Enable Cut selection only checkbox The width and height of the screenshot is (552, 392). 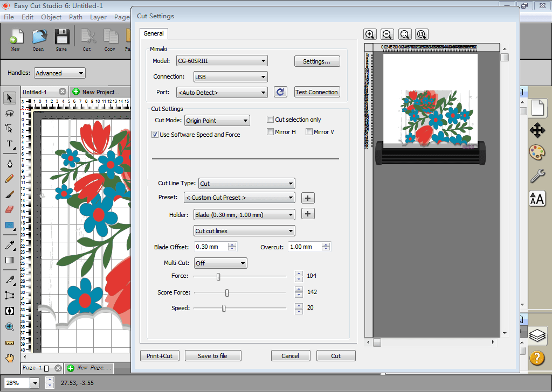[x=271, y=120]
